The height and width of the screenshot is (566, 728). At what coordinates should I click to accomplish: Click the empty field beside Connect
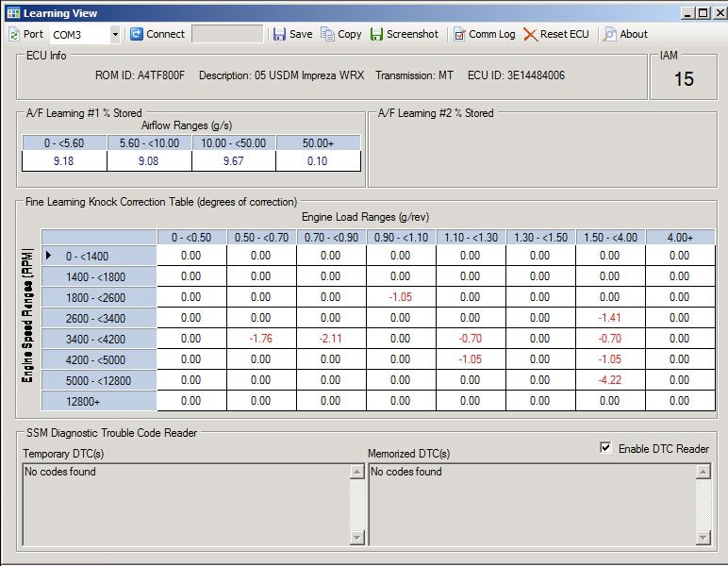(227, 34)
